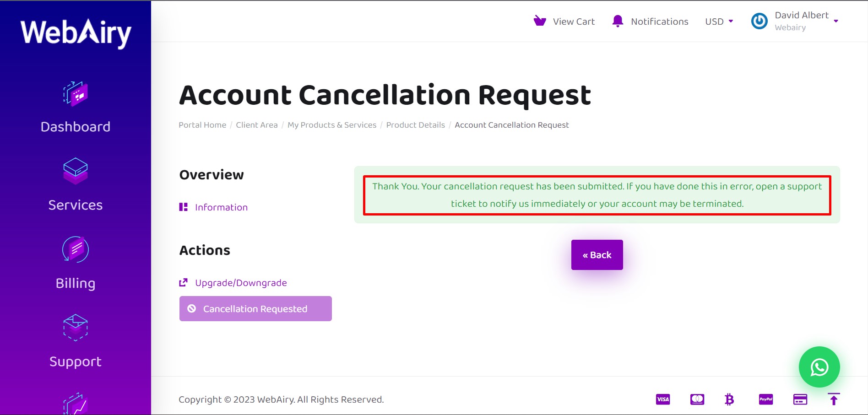
Task: Open the Dashboard icon in sidebar
Action: [x=76, y=94]
